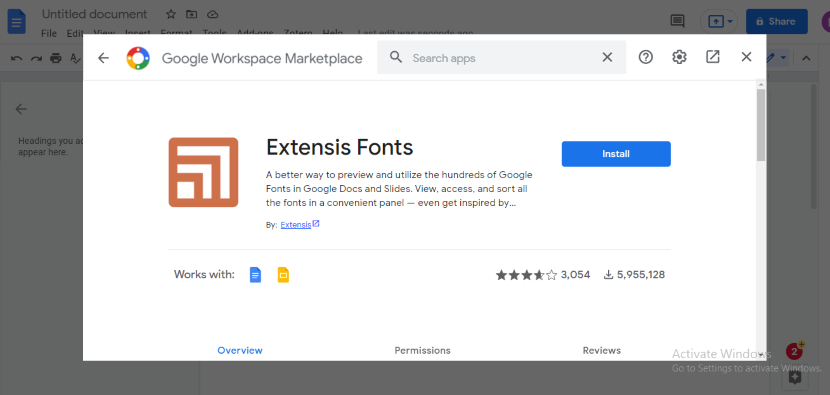Click the Google Slides works-with icon
Screen dimensions: 830x395
[283, 275]
